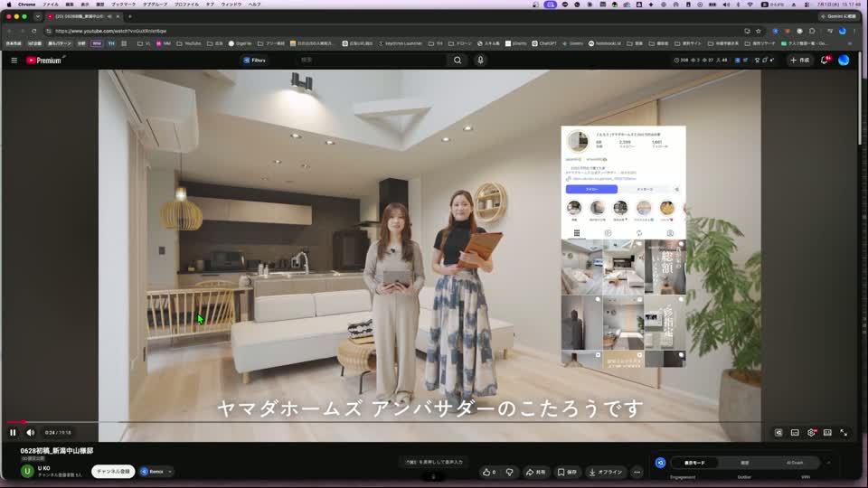
Task: Open macOS Wi-Fi status icon
Action: (x=750, y=5)
